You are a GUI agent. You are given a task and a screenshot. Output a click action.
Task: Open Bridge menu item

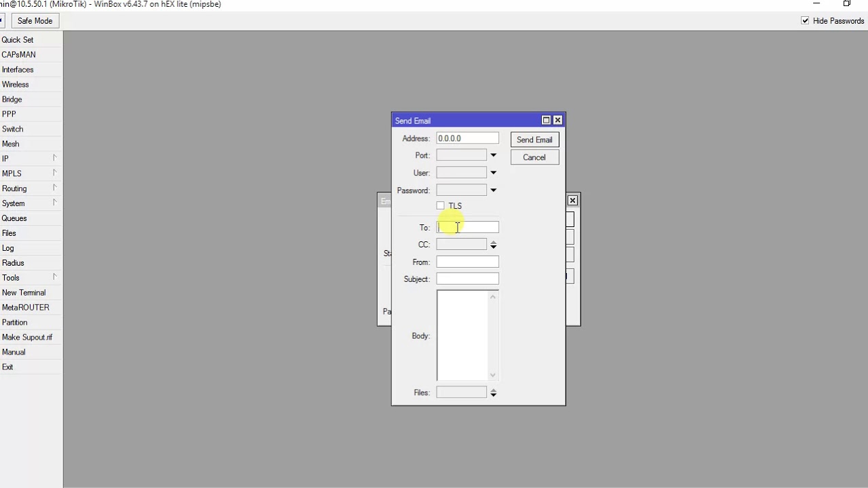coord(12,100)
